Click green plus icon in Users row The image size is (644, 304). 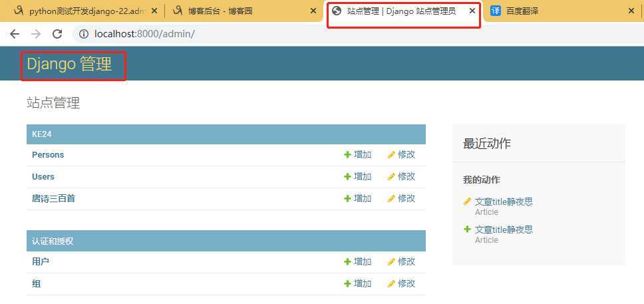(347, 176)
